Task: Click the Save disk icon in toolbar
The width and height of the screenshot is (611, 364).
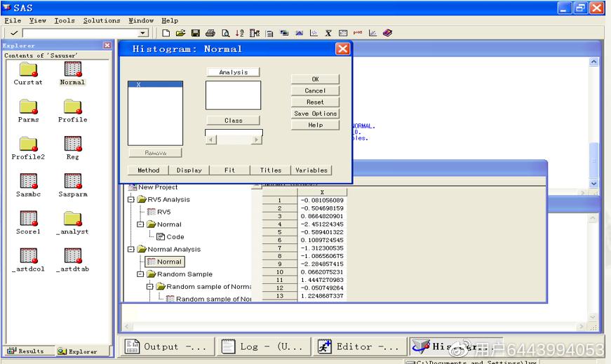Action: (x=195, y=33)
